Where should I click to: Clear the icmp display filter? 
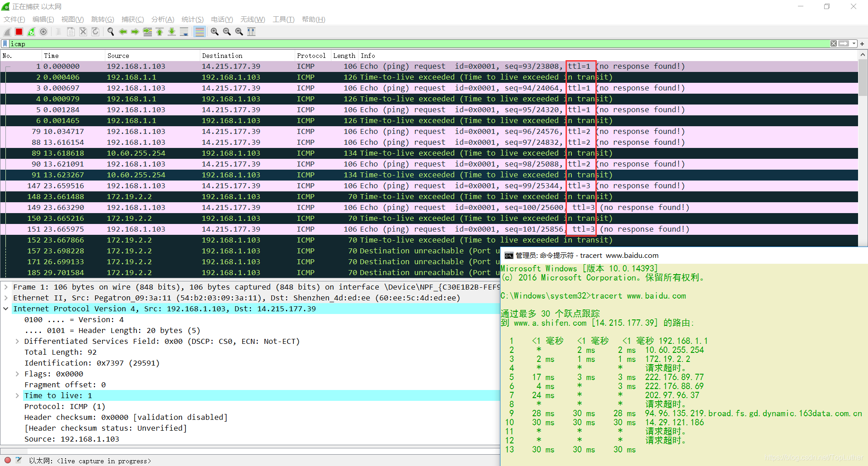tap(834, 44)
